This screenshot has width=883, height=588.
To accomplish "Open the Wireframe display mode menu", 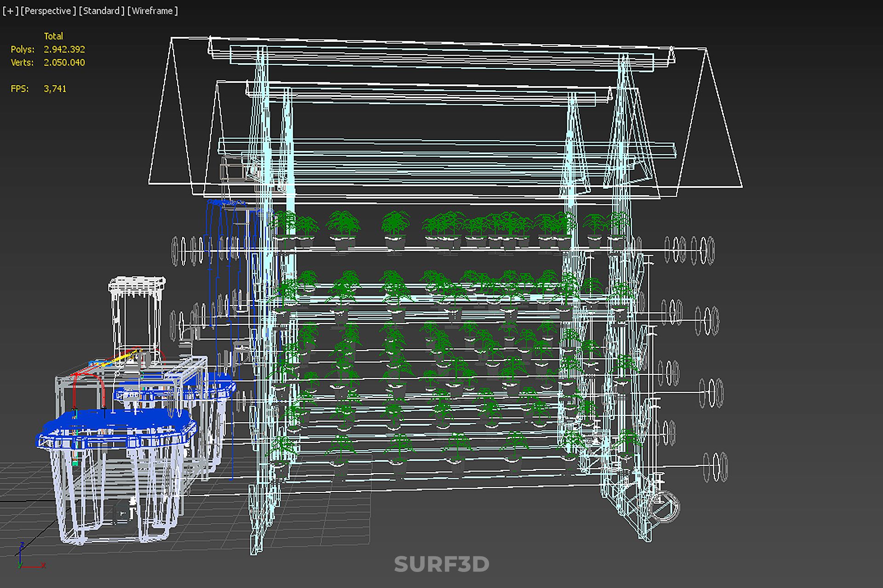I will coord(153,11).
